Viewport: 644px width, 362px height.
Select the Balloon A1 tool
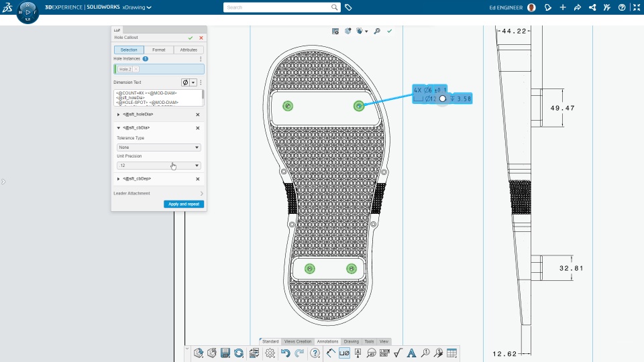pos(371,353)
